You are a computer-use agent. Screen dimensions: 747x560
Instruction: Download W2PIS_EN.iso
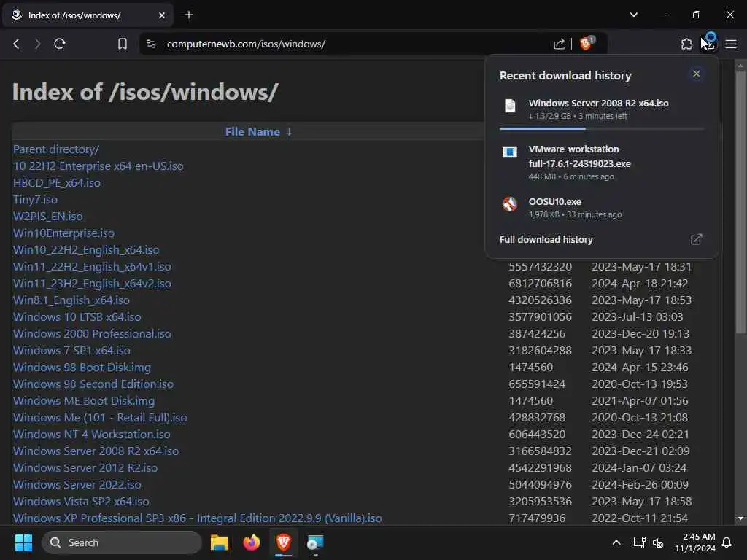tap(47, 216)
